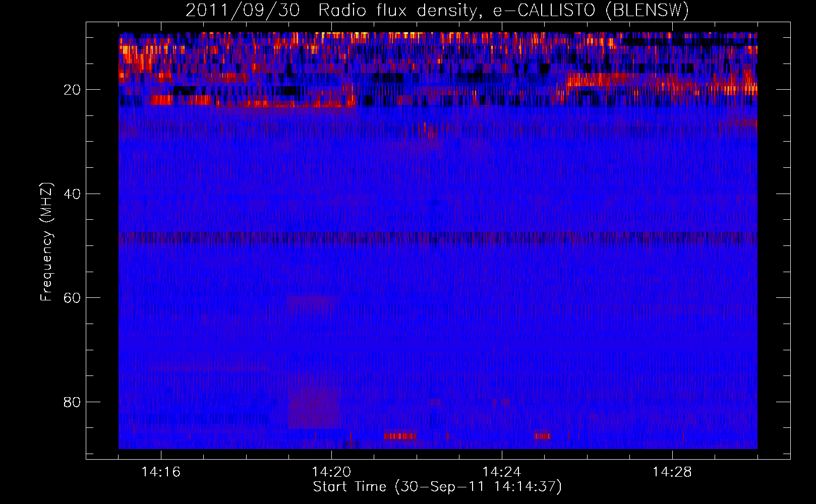Click the 60 MHz frequency tick label

72,298
